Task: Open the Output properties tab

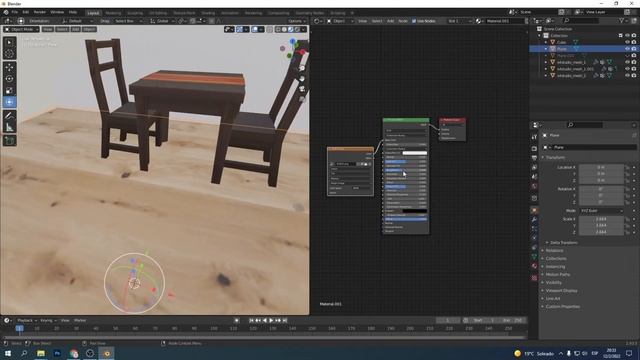Action: click(534, 158)
